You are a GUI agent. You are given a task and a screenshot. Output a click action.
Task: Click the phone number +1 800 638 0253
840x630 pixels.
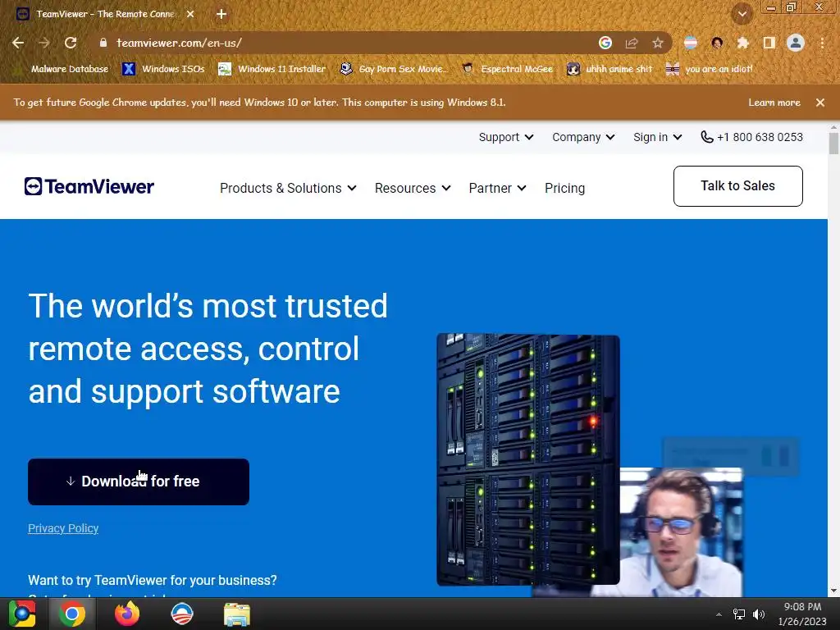760,137
